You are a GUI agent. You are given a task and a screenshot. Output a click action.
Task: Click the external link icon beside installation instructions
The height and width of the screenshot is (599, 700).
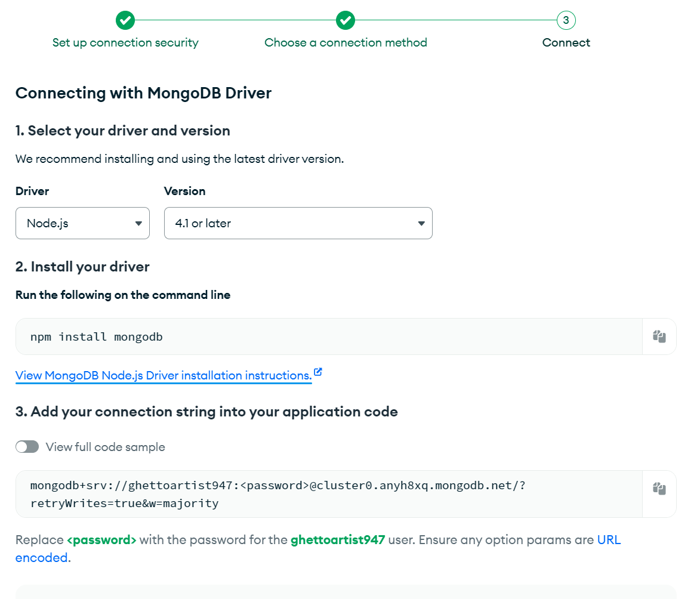[x=318, y=372]
